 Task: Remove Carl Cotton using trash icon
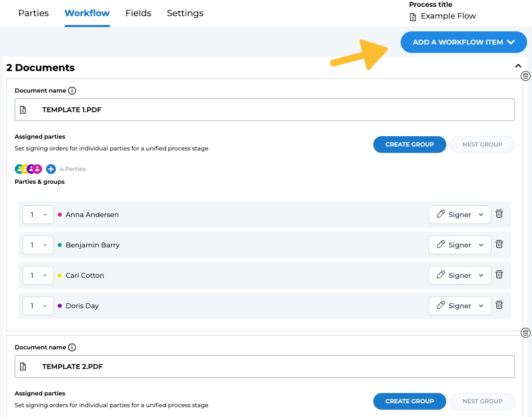coord(499,275)
